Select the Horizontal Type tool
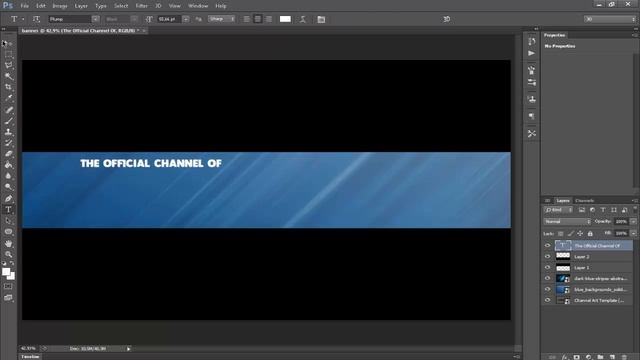Screen dimensions: 640x360 8,209
